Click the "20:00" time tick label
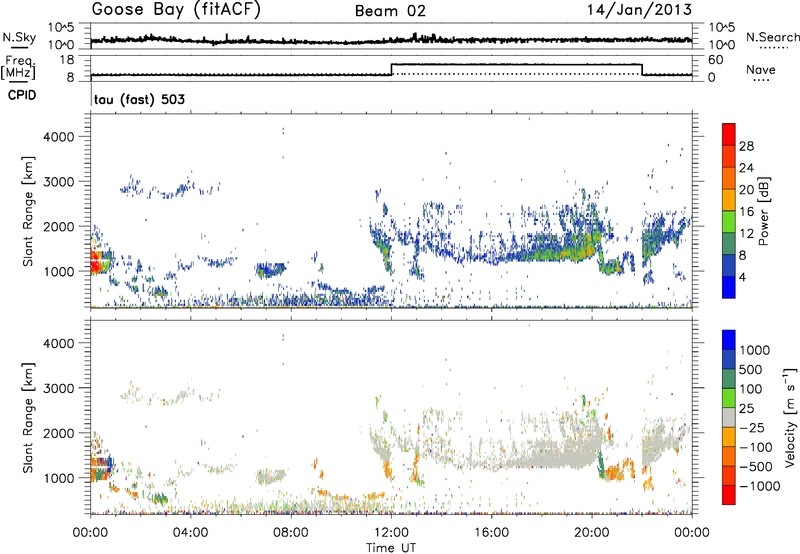This screenshot has width=800, height=554. coord(592,533)
